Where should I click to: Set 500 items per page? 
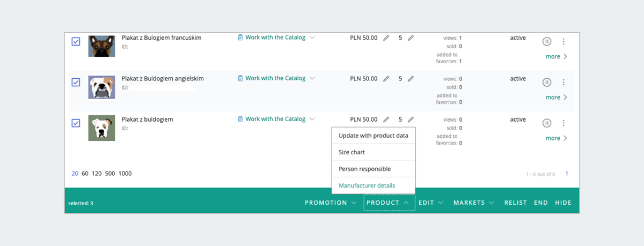pos(111,173)
